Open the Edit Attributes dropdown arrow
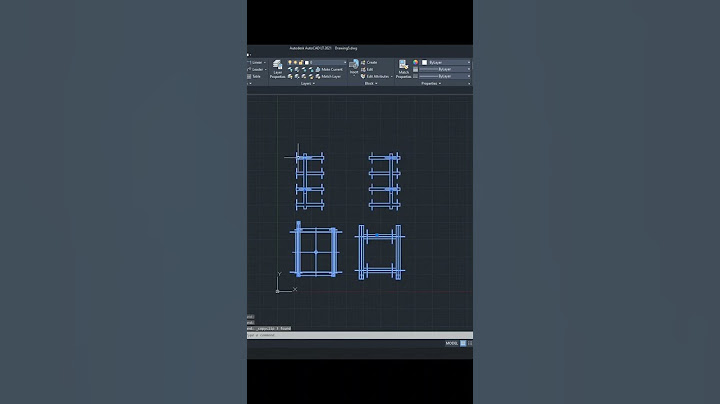 [392, 76]
